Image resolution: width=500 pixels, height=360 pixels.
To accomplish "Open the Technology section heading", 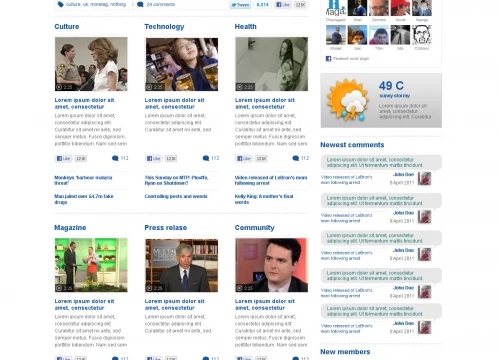I will [164, 27].
